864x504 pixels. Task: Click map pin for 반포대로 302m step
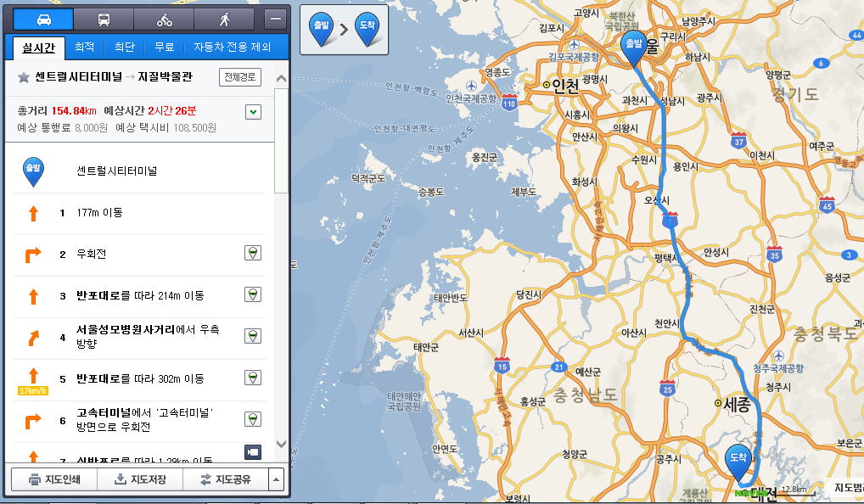253,378
